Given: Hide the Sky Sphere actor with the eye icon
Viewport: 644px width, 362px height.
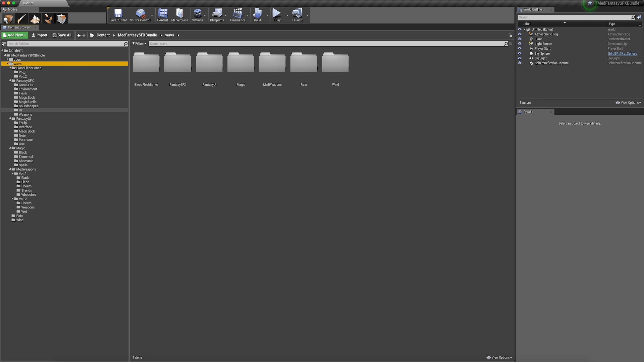Looking at the screenshot, I should [x=520, y=53].
